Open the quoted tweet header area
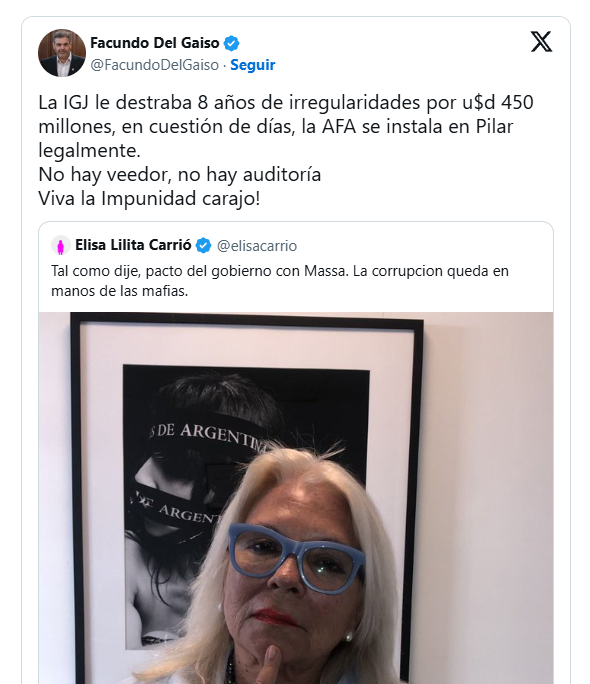The height and width of the screenshot is (684, 590). pyautogui.click(x=296, y=246)
